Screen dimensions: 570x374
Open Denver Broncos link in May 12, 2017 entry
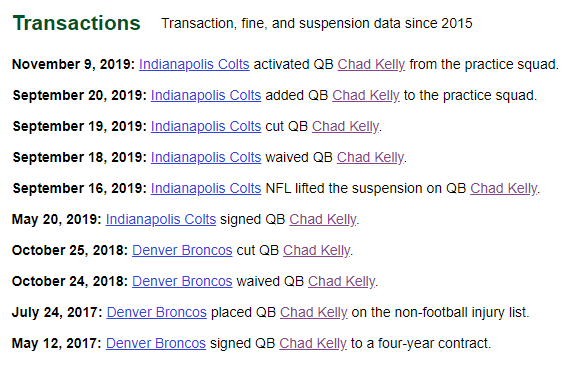(x=156, y=343)
